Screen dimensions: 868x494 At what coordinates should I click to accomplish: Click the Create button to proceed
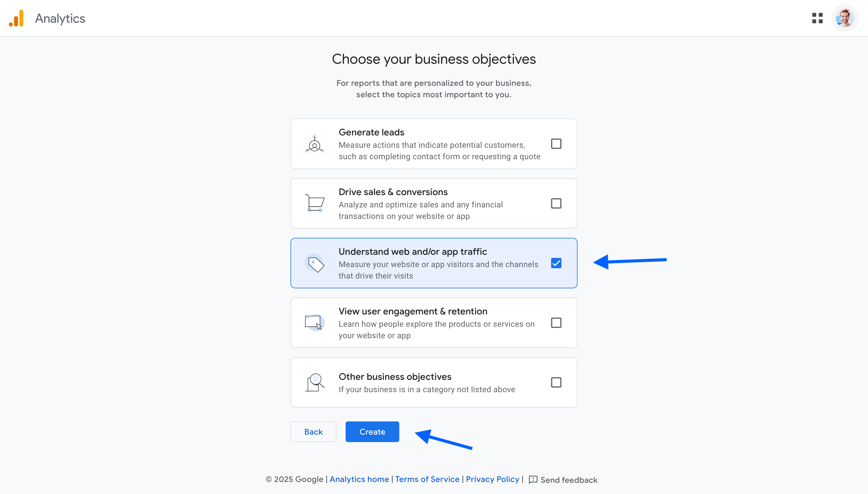pyautogui.click(x=373, y=431)
